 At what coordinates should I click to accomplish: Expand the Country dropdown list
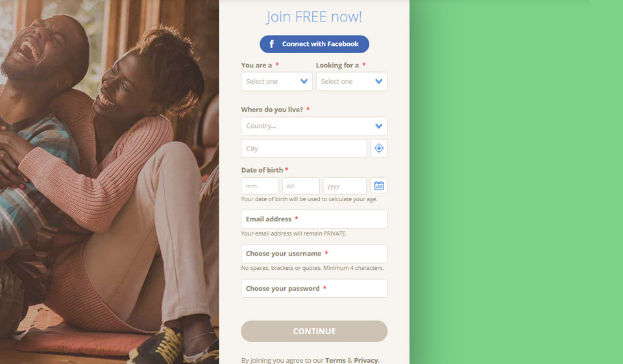[x=314, y=126]
